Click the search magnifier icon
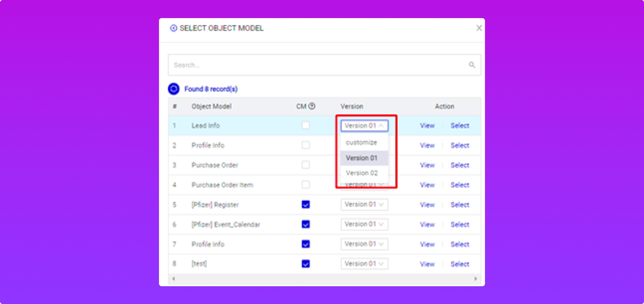The width and height of the screenshot is (644, 304). pyautogui.click(x=472, y=65)
